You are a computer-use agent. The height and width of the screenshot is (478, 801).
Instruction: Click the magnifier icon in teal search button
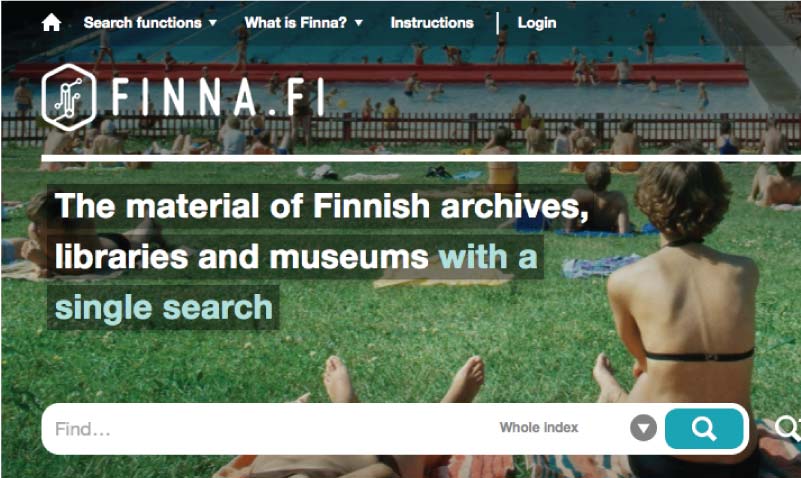(704, 428)
